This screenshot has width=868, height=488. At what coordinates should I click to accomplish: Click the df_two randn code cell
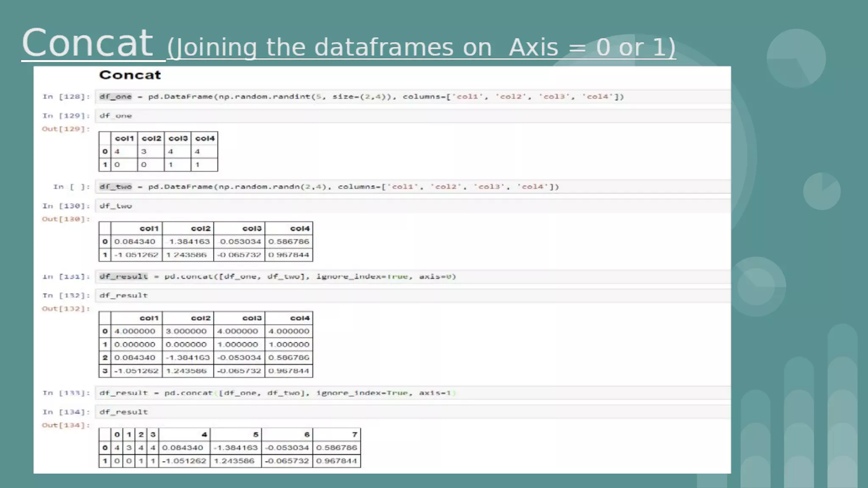[x=329, y=187]
